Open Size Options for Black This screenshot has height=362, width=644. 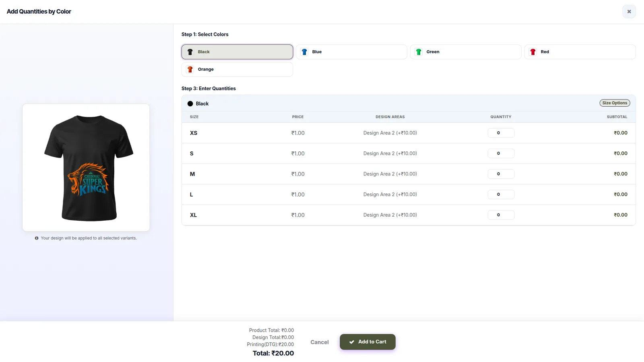click(x=615, y=103)
